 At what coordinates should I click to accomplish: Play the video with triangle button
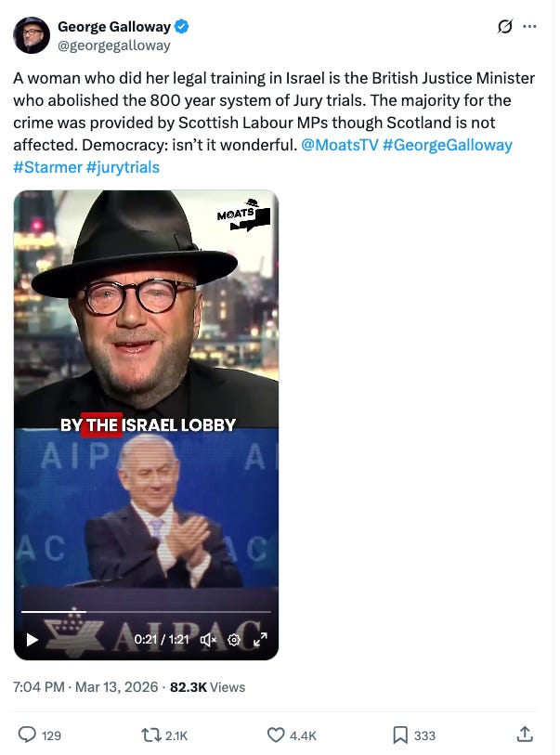coord(32,640)
